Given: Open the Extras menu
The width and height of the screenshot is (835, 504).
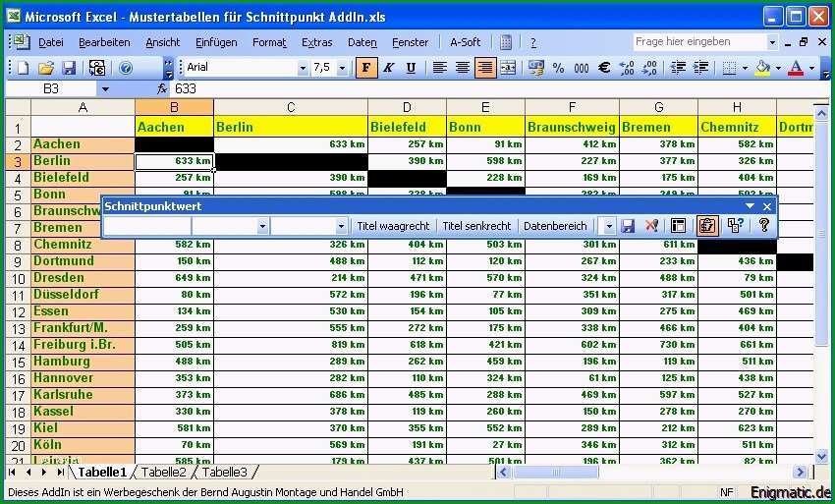Looking at the screenshot, I should (x=317, y=42).
